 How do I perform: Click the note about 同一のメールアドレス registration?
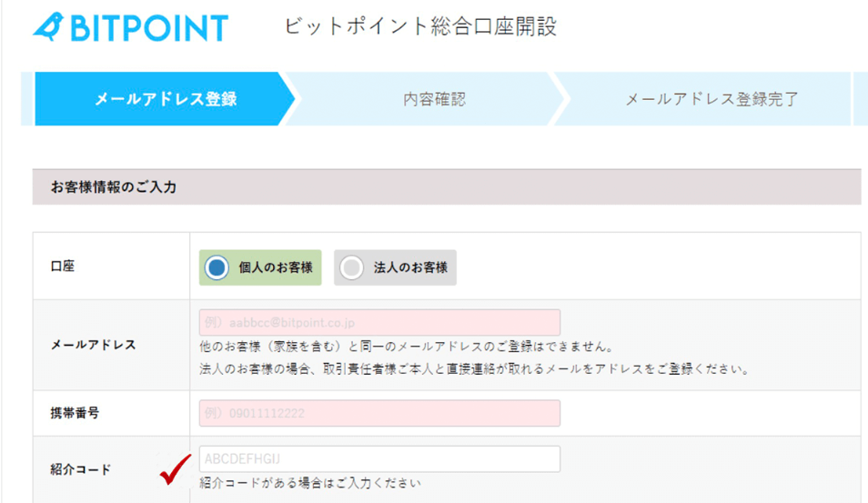pyautogui.click(x=406, y=347)
